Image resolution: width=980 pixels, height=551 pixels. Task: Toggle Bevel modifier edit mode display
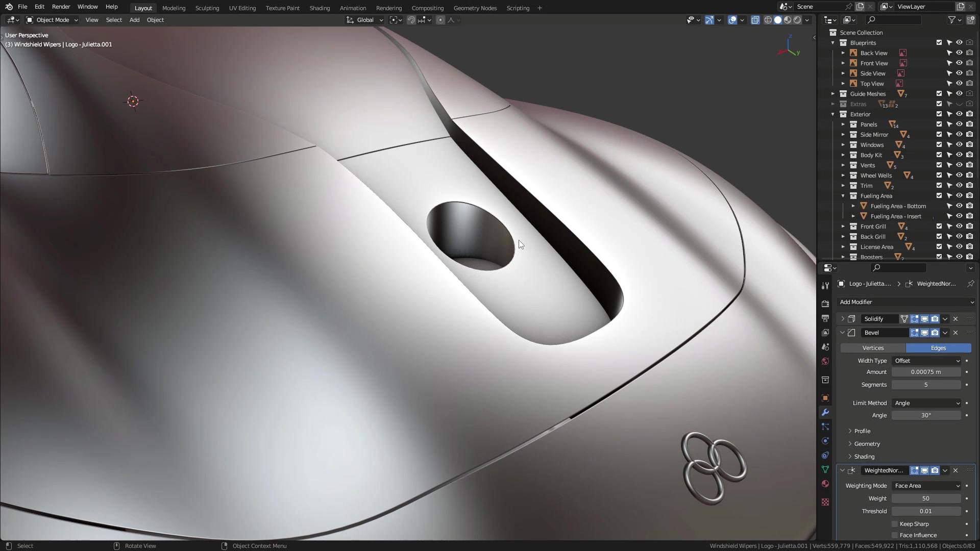914,333
